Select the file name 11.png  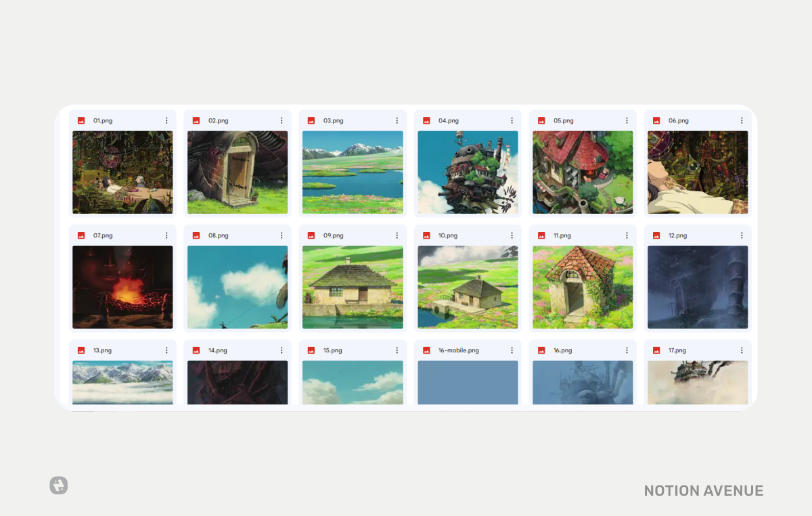tap(562, 235)
